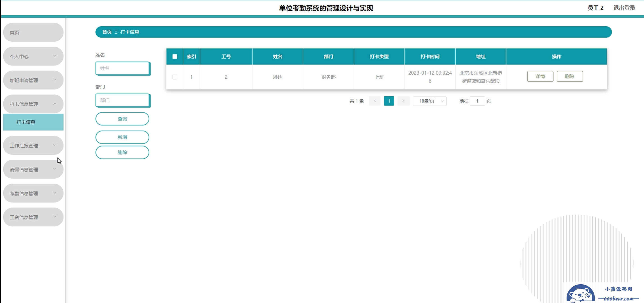Viewport: 644px width, 303px height.
Task: Click the 操作 column header
Action: coord(556,57)
